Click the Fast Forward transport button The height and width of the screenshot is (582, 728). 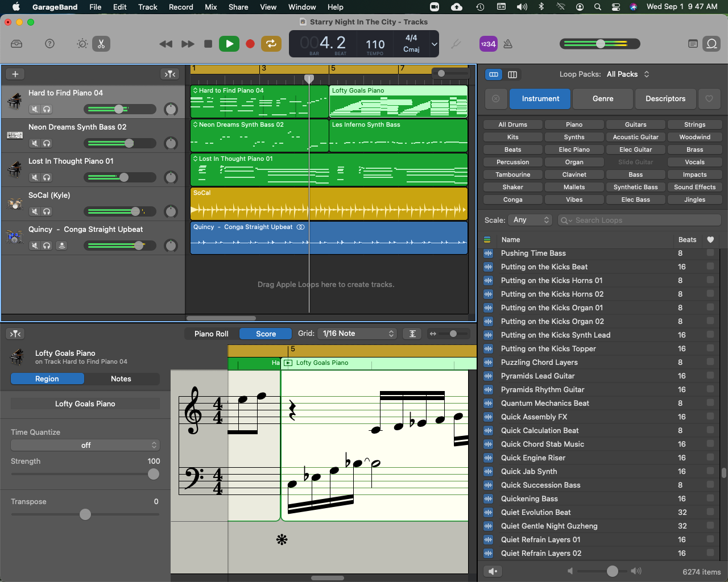point(188,44)
